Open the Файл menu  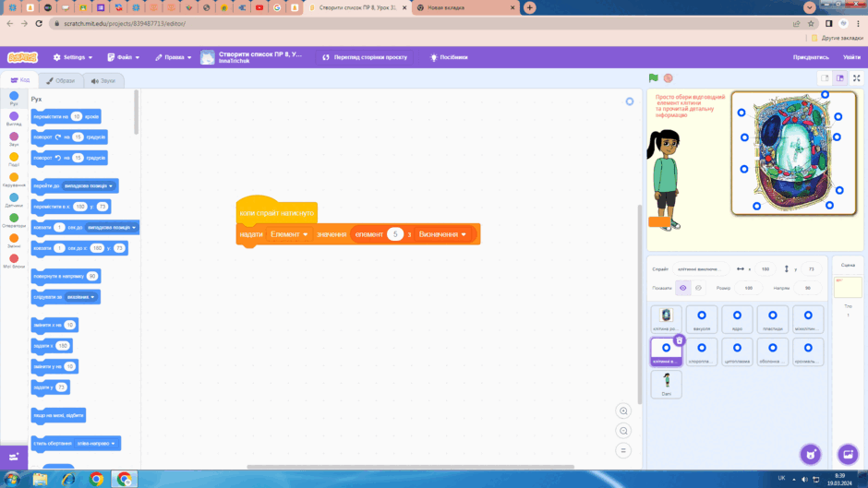coord(124,57)
